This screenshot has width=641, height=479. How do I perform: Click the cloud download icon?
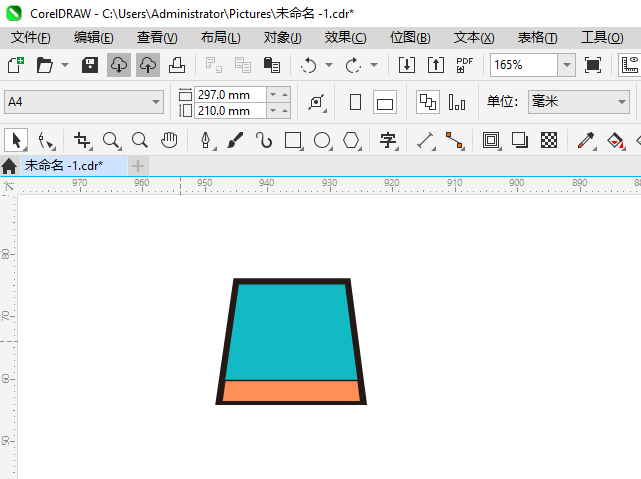[119, 65]
